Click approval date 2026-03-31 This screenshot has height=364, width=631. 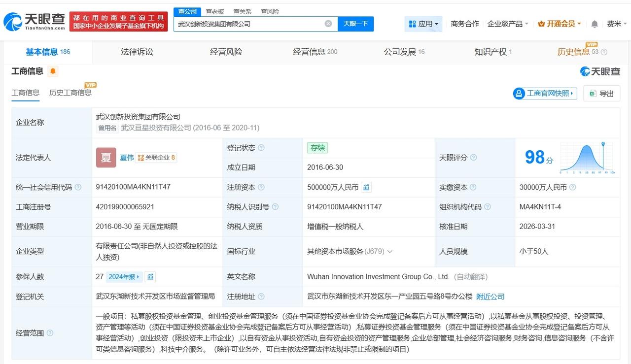pyautogui.click(x=538, y=227)
